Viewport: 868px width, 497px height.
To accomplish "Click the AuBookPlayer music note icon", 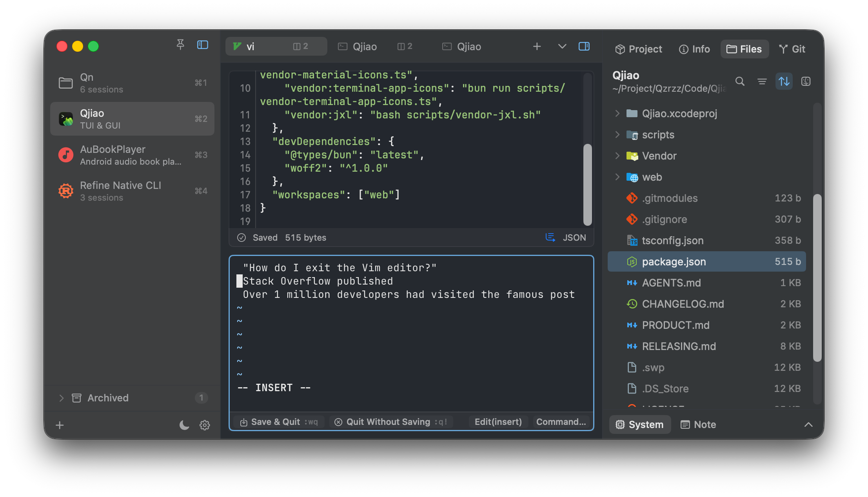I will pyautogui.click(x=65, y=155).
